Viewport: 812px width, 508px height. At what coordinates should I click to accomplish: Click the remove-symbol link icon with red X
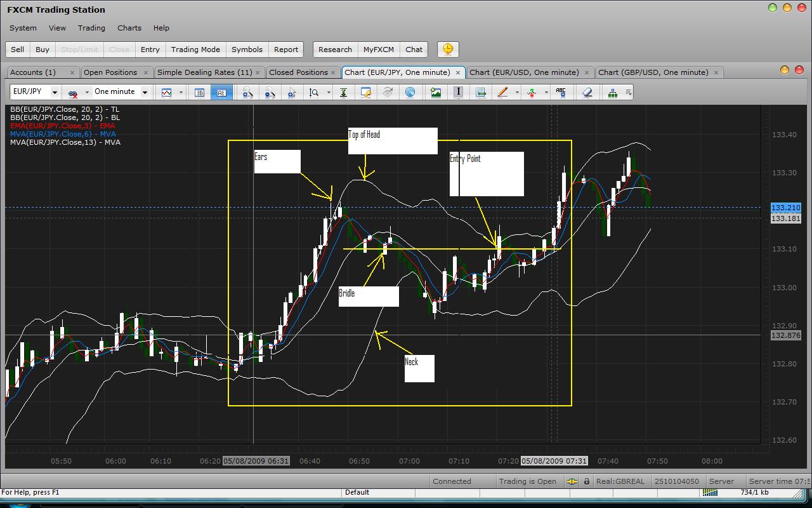tap(73, 93)
